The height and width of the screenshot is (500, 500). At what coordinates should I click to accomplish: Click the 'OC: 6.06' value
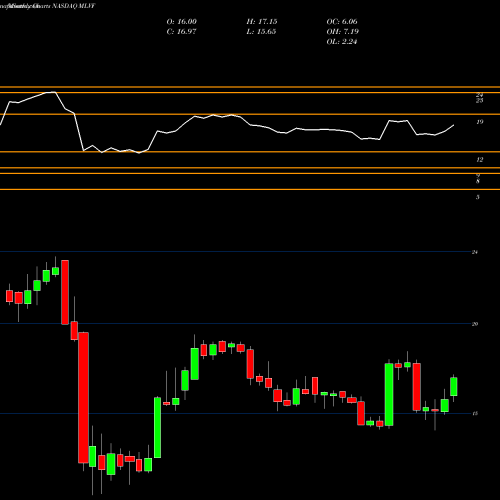click(342, 22)
